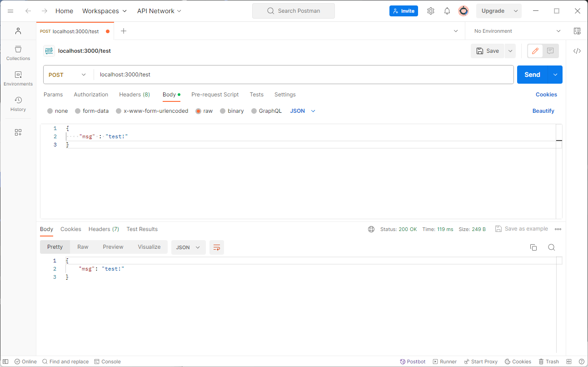The width and height of the screenshot is (588, 367).
Task: Switch response view to Preview
Action: coord(113,247)
